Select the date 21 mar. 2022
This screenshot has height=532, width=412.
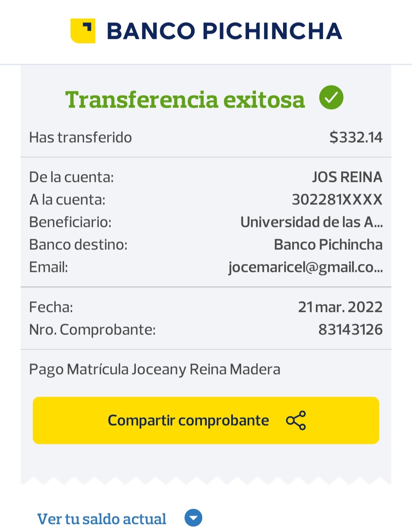[340, 307]
